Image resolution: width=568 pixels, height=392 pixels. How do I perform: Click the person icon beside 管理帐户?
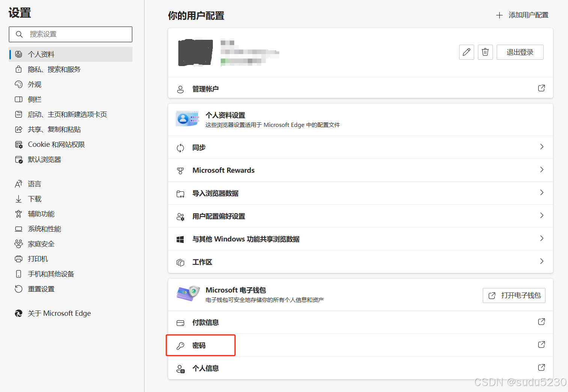click(181, 89)
